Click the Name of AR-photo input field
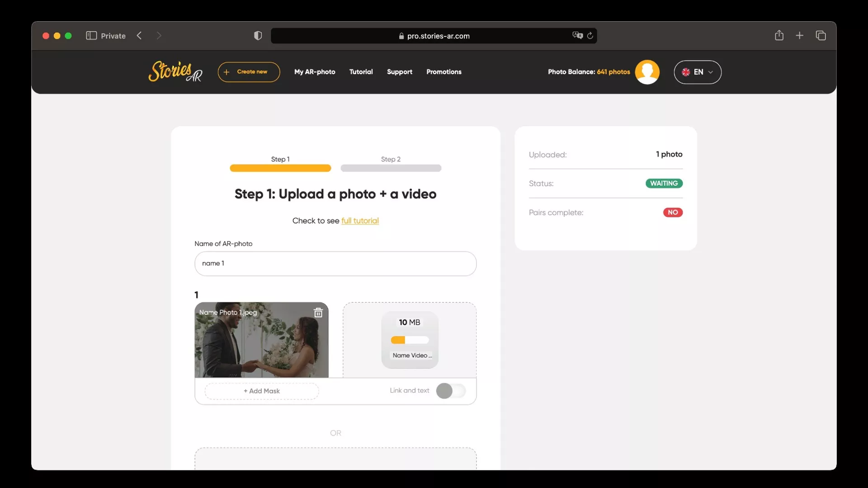868x488 pixels. (x=335, y=263)
